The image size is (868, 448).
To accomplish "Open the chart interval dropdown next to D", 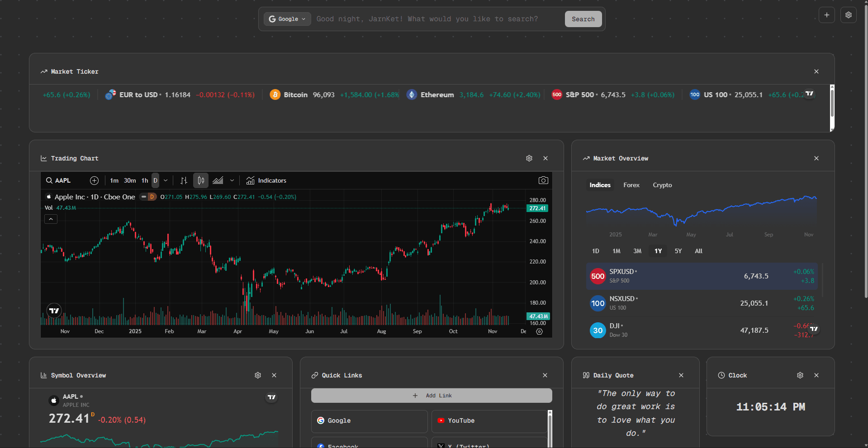I will tap(166, 180).
